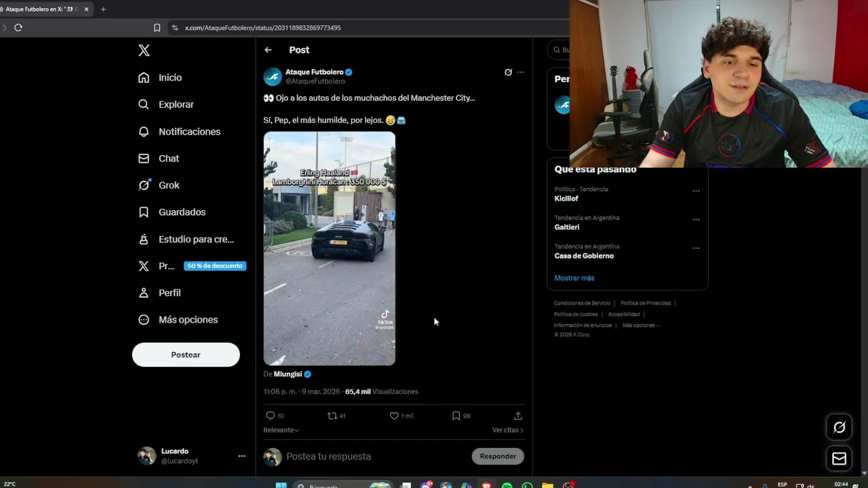Screen dimensions: 868x488
Task: Click the search box magnifier
Action: [x=557, y=49]
